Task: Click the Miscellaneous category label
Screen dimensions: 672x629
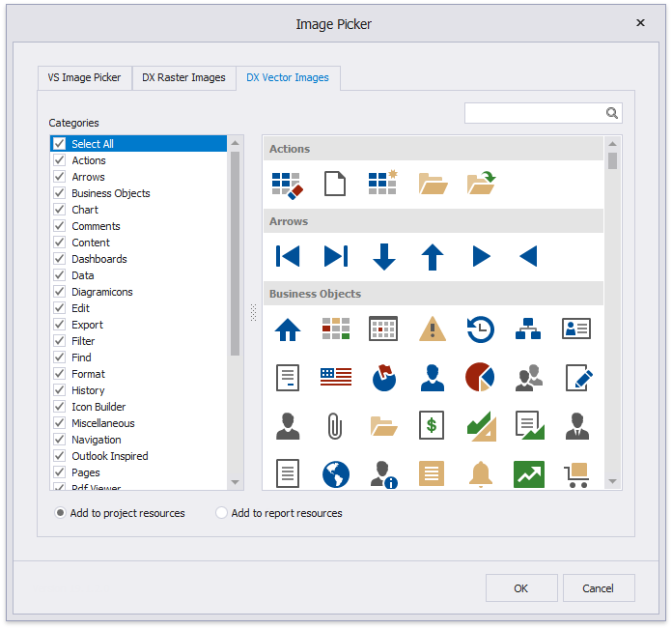Action: point(103,423)
